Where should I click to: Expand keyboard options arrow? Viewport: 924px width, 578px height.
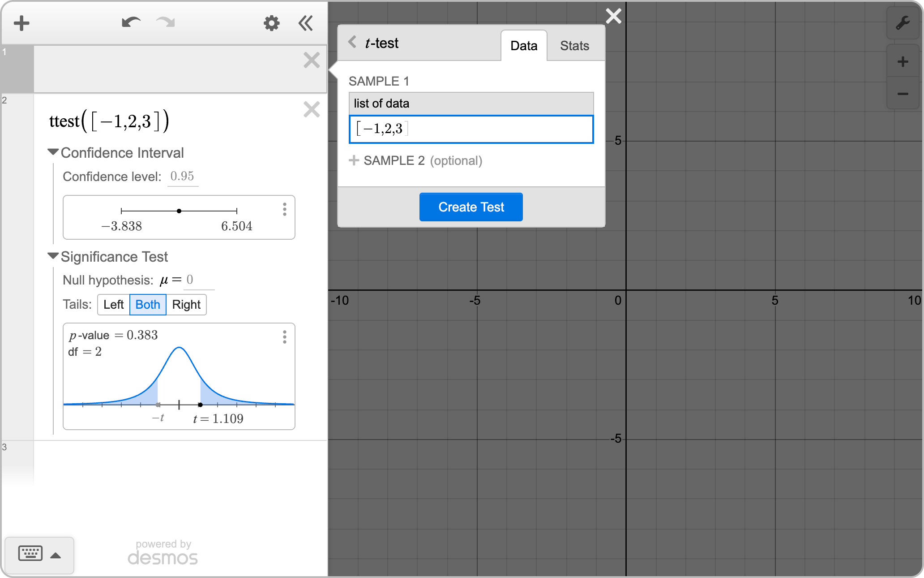click(x=56, y=556)
